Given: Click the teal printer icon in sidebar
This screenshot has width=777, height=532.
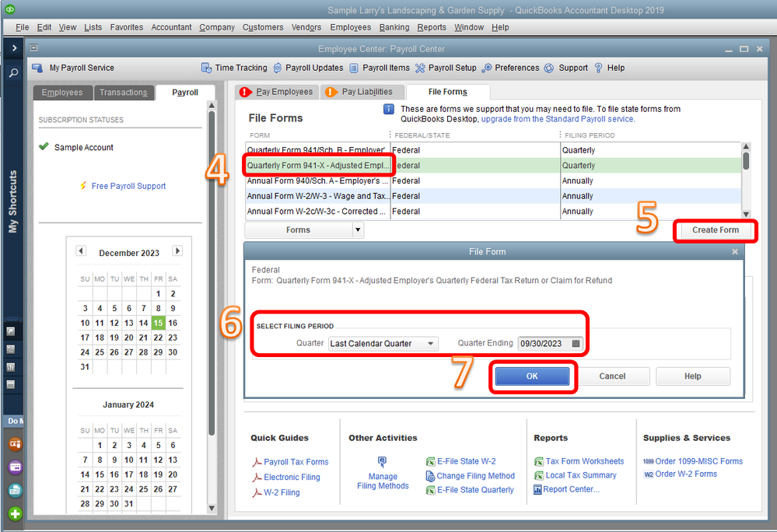Looking at the screenshot, I should (16, 490).
